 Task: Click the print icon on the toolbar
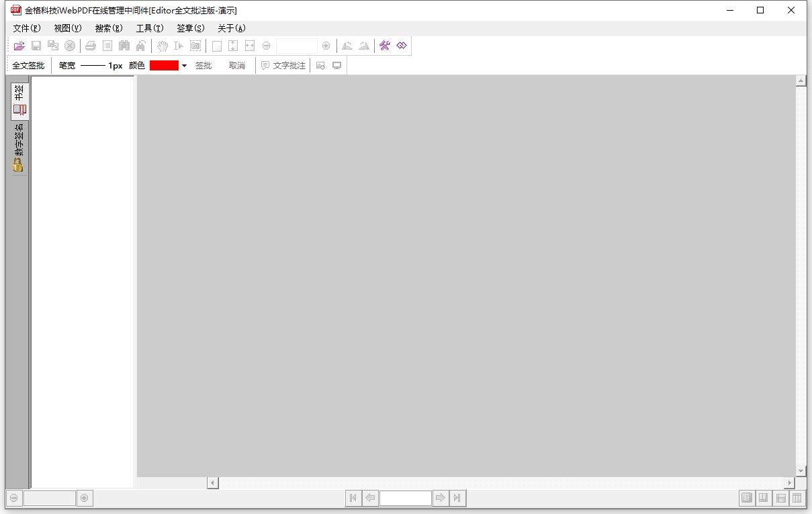click(91, 46)
